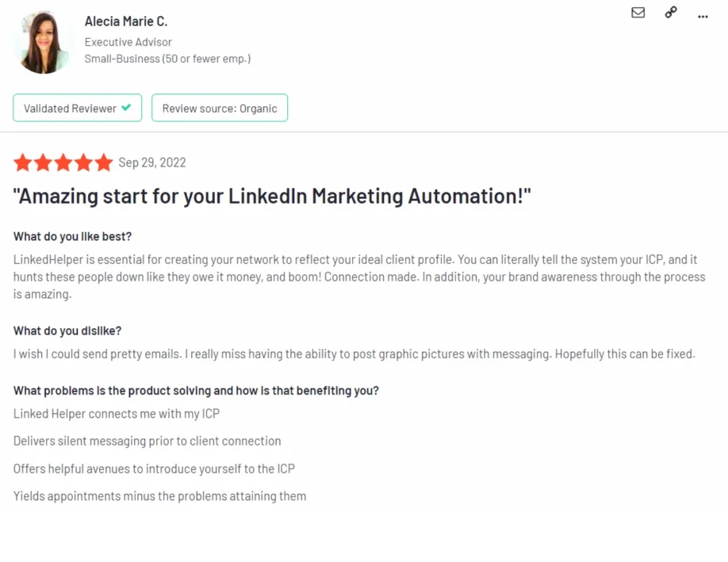Click the Review source: Organic badge
Viewport: 728px width, 562px height.
pos(220,108)
